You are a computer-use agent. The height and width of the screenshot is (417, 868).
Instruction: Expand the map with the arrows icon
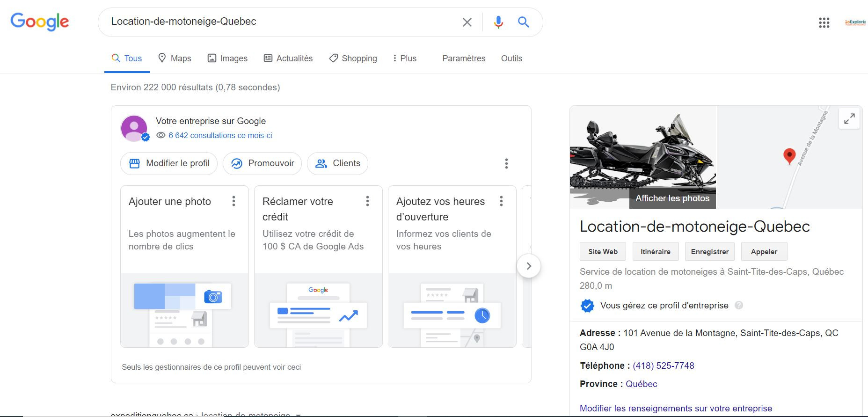pyautogui.click(x=849, y=119)
